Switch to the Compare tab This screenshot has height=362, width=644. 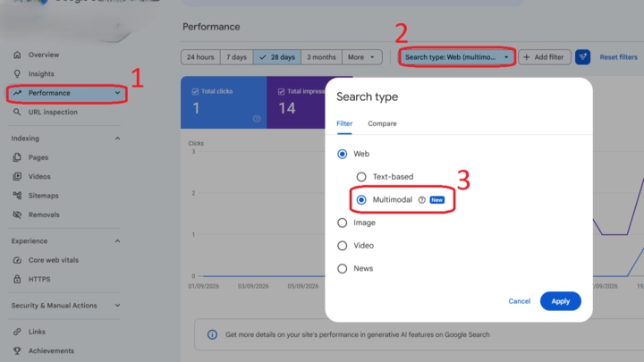(382, 123)
